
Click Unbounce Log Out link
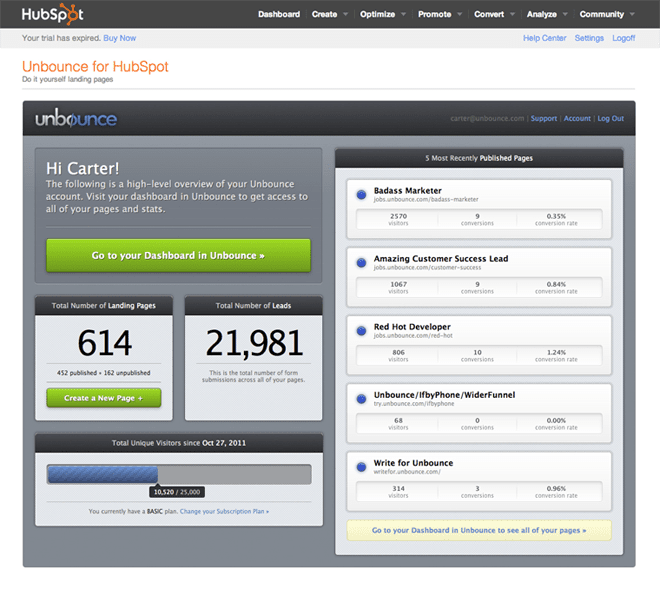pos(610,119)
